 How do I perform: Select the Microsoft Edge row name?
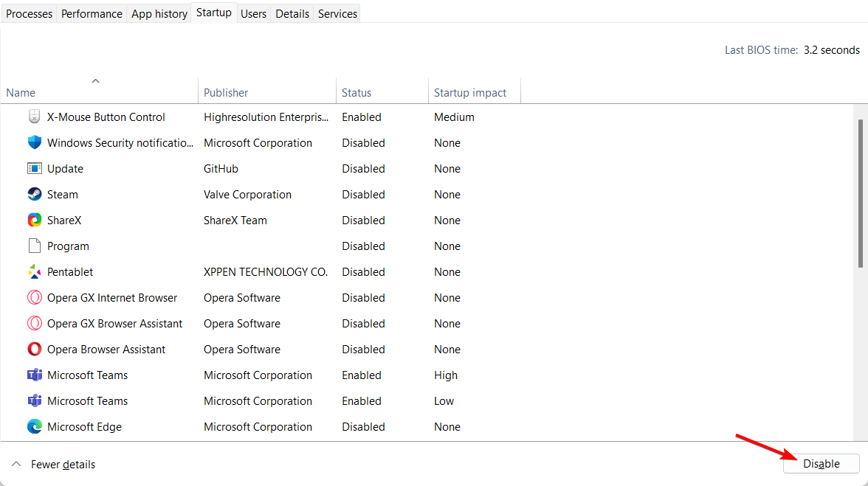85,427
